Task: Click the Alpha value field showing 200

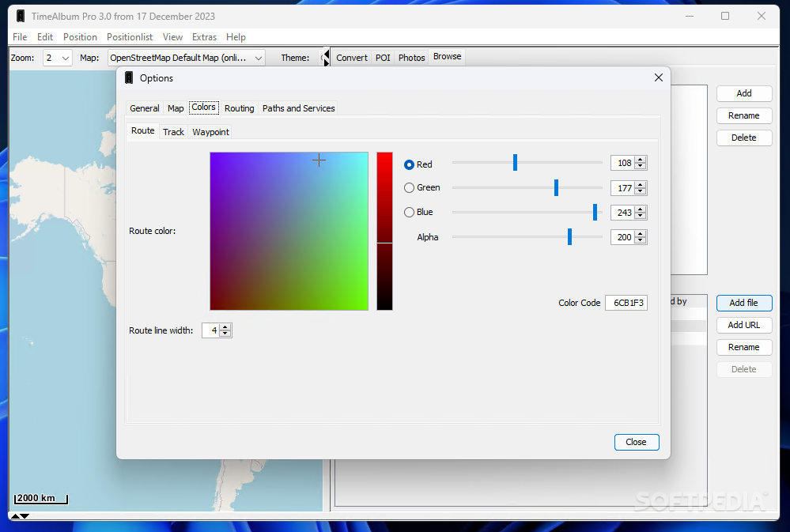Action: coord(623,237)
